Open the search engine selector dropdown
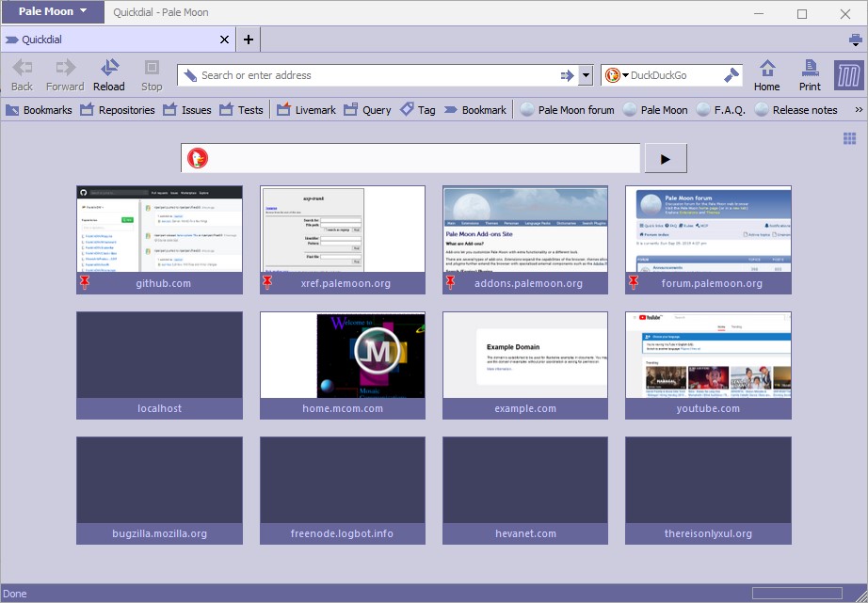868x603 pixels. point(616,75)
